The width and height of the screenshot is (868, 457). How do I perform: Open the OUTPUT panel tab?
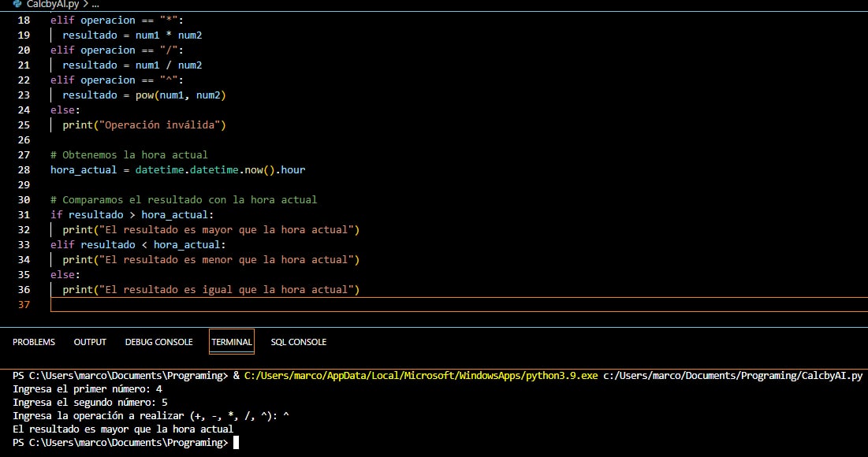click(90, 342)
